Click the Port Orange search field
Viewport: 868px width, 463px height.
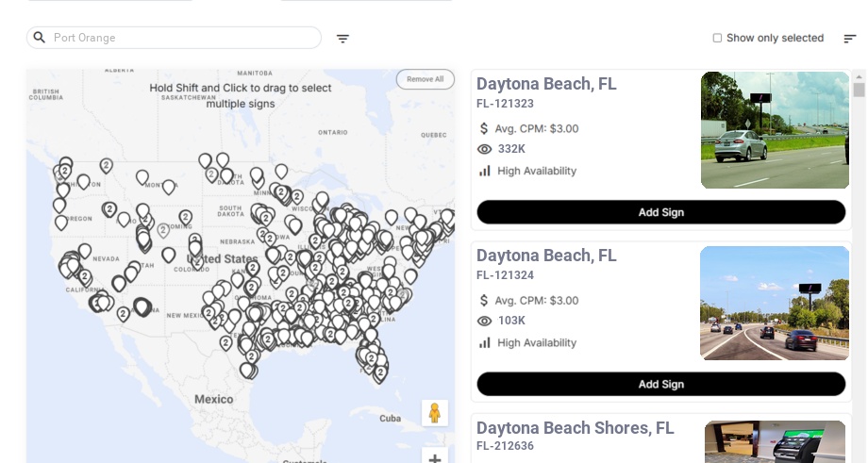click(184, 38)
